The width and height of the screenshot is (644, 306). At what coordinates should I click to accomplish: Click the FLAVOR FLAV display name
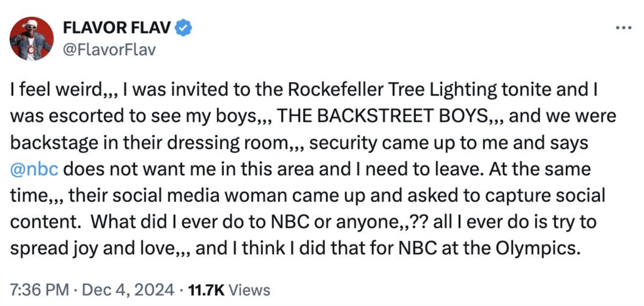[116, 28]
